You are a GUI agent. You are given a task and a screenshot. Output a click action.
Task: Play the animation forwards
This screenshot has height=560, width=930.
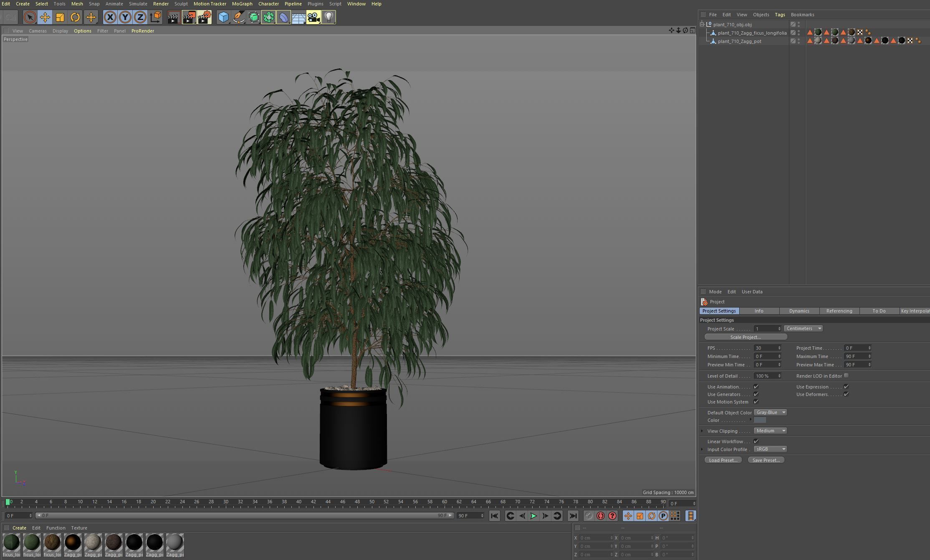[533, 516]
